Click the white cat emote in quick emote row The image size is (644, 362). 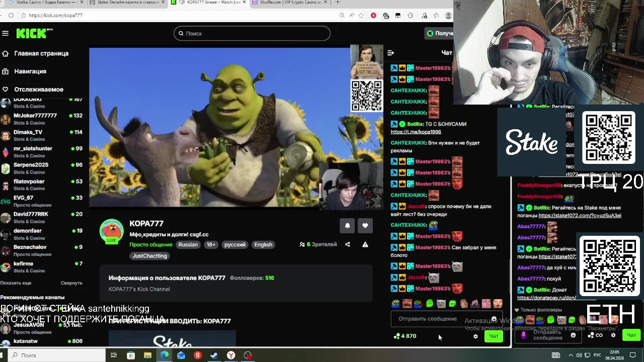point(441,303)
